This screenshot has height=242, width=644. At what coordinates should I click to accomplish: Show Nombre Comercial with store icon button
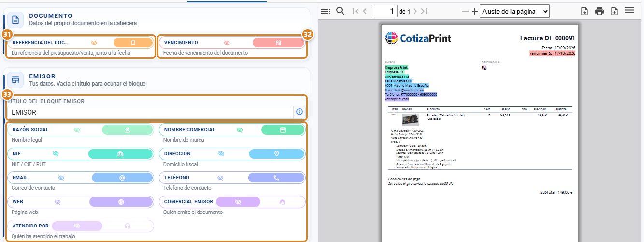(x=283, y=130)
